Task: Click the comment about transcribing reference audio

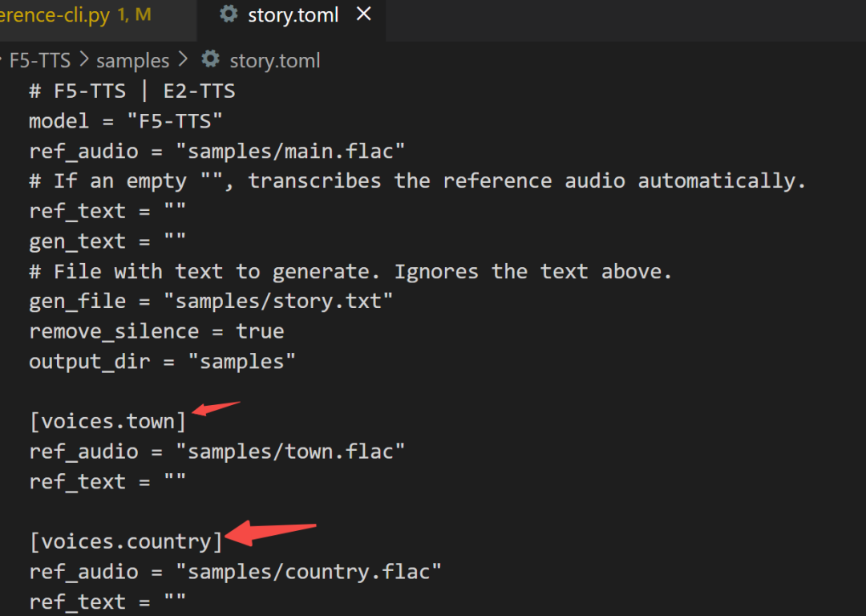Action: click(x=417, y=181)
